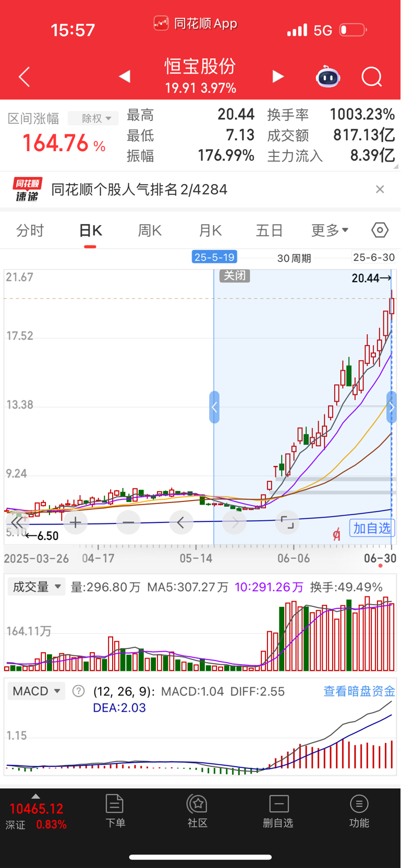Tap the 同花顺 App return pill
This screenshot has width=401, height=868.
coord(196,23)
